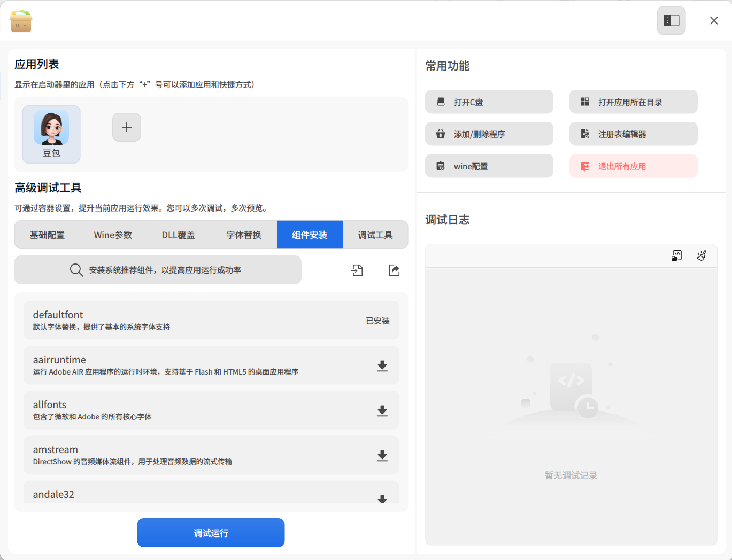Select the amstream component name

point(56,449)
